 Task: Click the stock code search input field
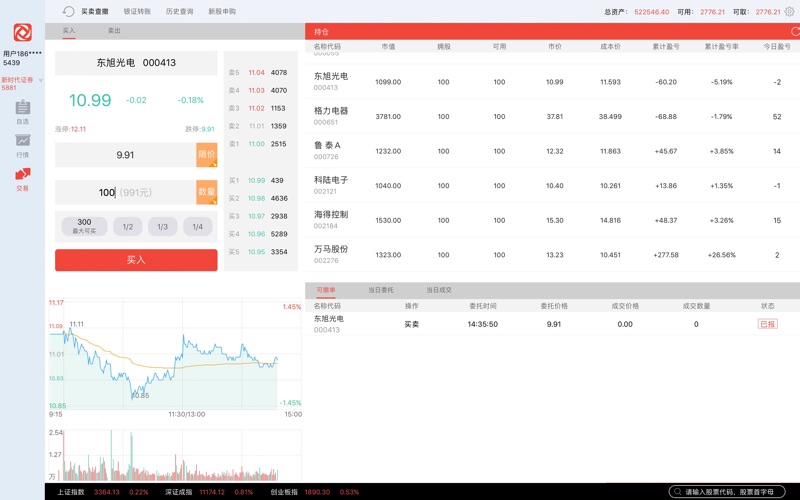[735, 492]
